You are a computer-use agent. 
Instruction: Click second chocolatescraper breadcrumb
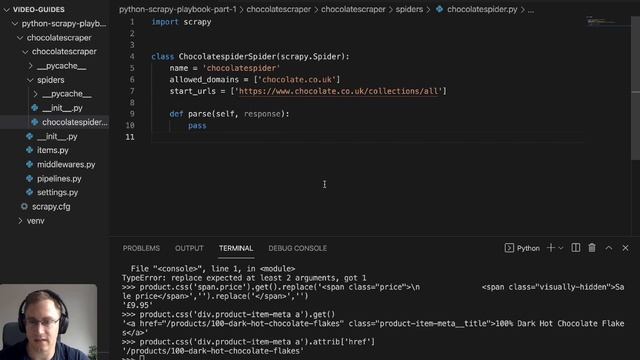[353, 9]
